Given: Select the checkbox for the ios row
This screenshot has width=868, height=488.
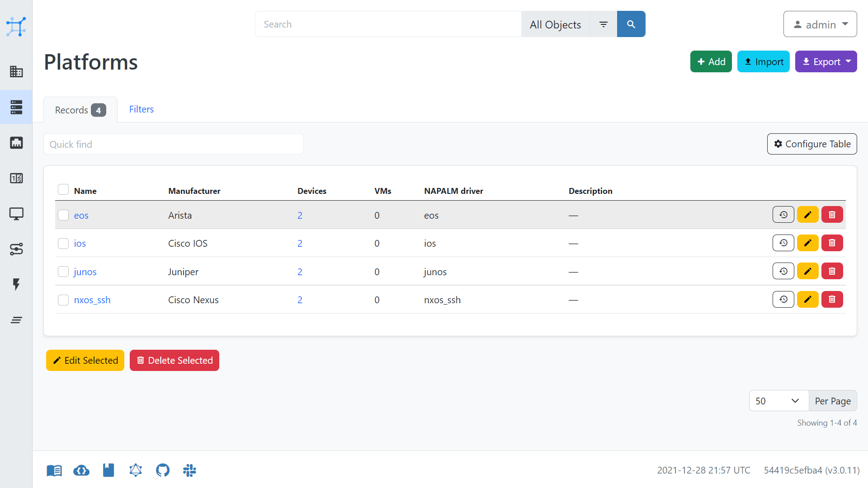Looking at the screenshot, I should click(63, 243).
